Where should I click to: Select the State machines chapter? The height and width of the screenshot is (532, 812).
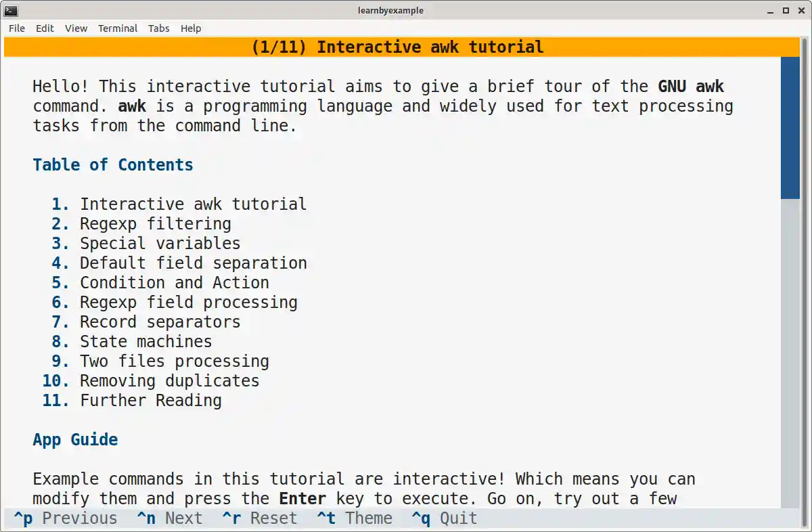145,341
